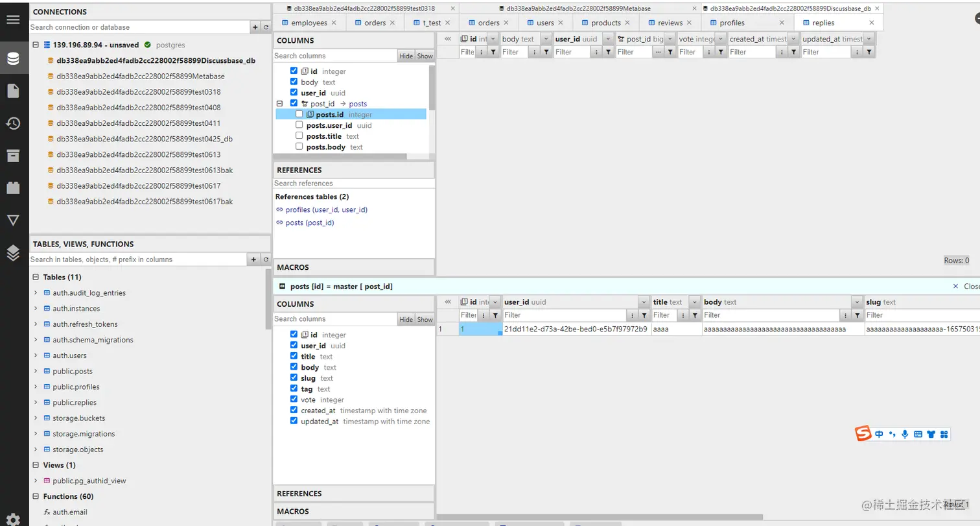Uncheck slug column in posts columns list
The height and width of the screenshot is (526, 980).
click(294, 378)
